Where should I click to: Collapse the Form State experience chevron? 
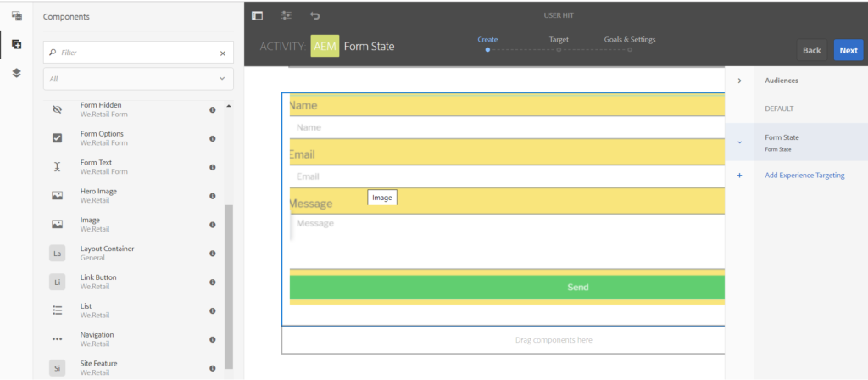pos(739,142)
